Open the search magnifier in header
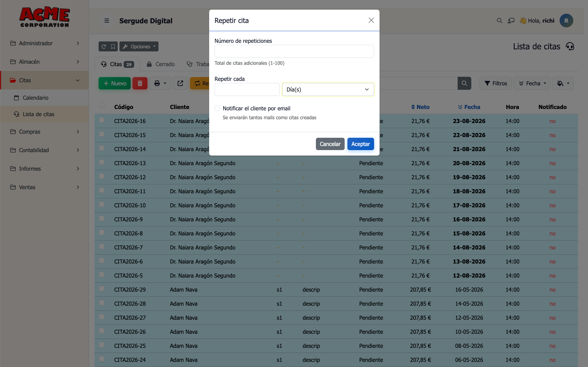The width and height of the screenshot is (588, 367). pyautogui.click(x=500, y=21)
